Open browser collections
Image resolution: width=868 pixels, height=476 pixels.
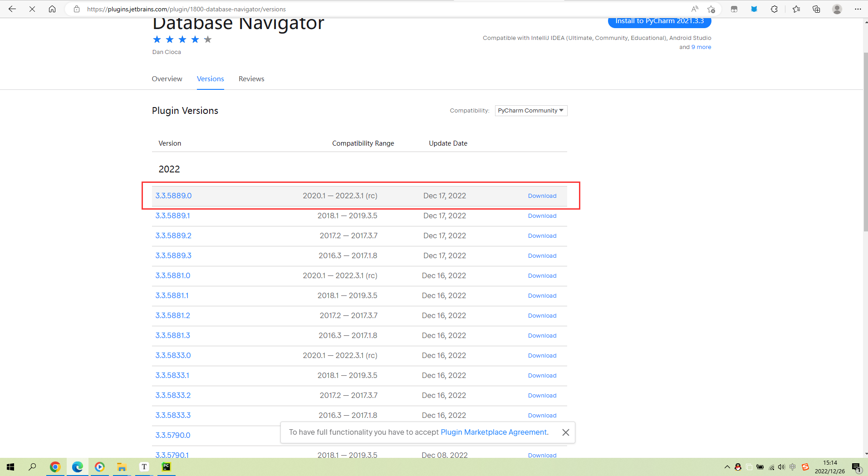[x=816, y=9]
